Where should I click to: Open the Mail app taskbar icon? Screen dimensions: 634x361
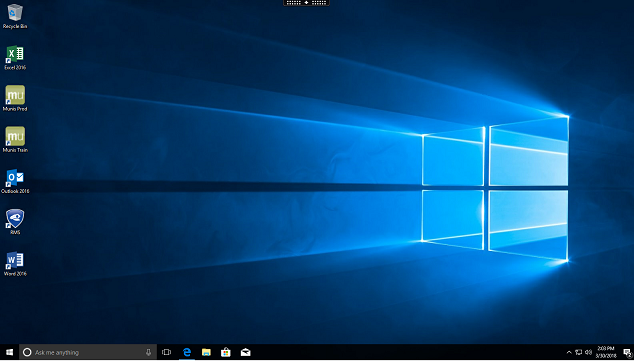245,352
